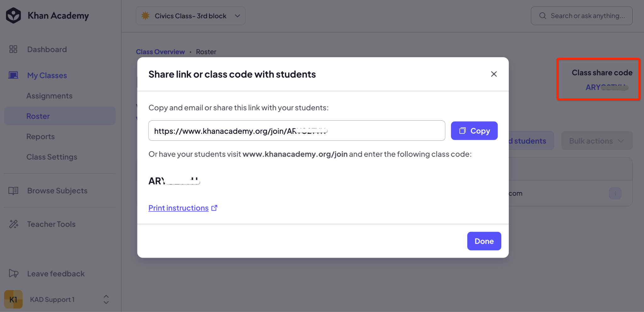Screen dimensions: 644x312
Task: Click the Leave feedback megaphone icon
Action: (14, 273)
